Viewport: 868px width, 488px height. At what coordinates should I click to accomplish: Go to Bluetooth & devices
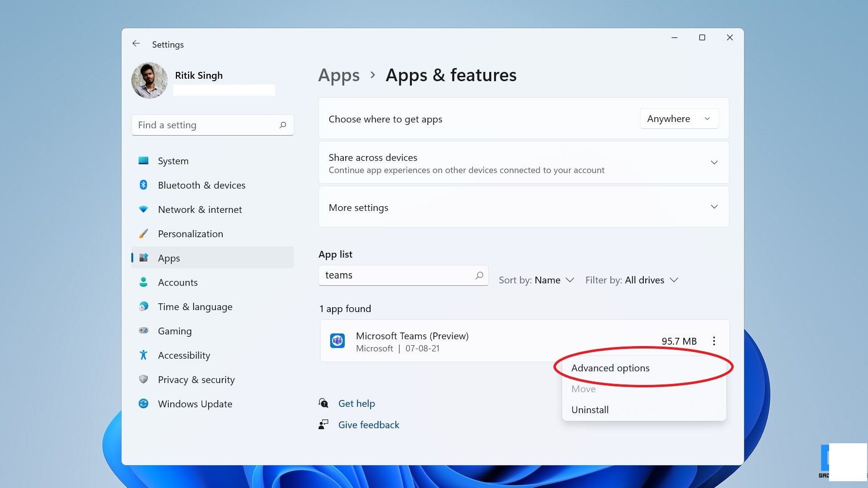[x=213, y=185]
